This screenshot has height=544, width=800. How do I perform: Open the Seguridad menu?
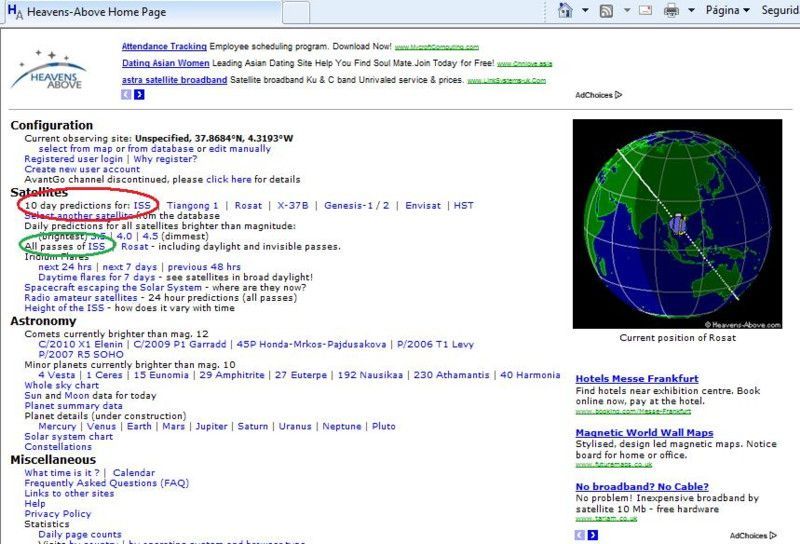point(780,10)
